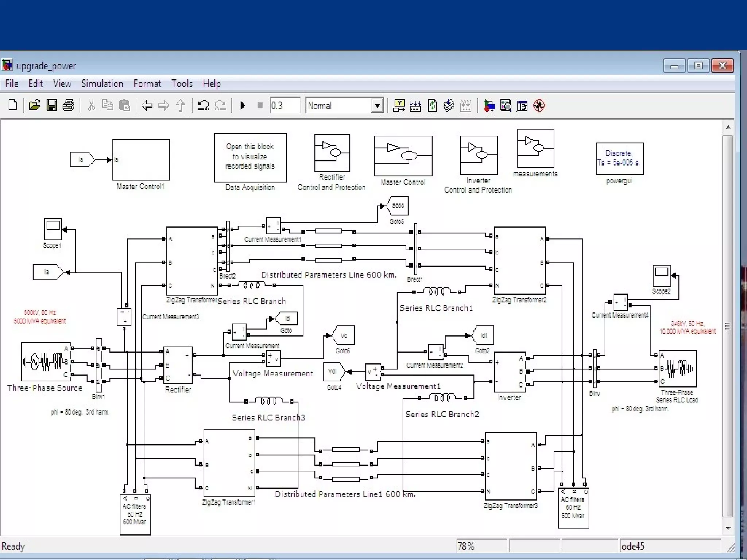Select the Scope1 block
This screenshot has height=560, width=747.
[53, 229]
